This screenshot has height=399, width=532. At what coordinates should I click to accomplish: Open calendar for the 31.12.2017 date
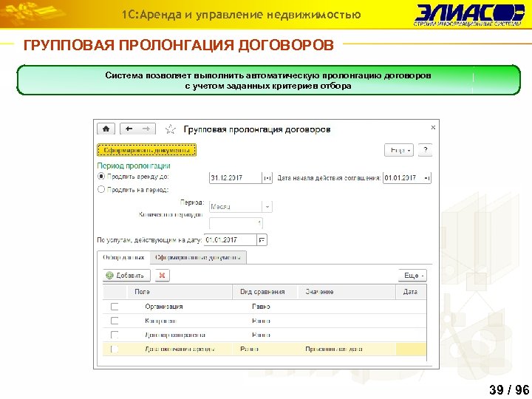[x=267, y=178]
